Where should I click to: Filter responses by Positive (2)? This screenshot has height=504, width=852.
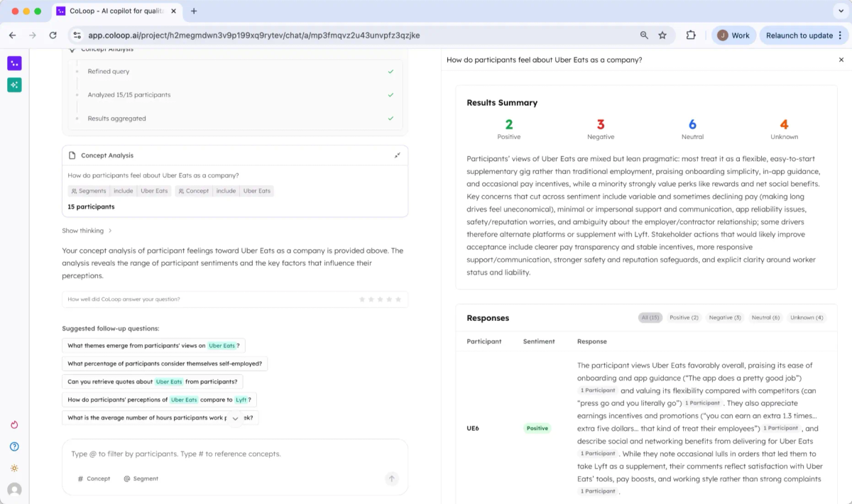(684, 317)
